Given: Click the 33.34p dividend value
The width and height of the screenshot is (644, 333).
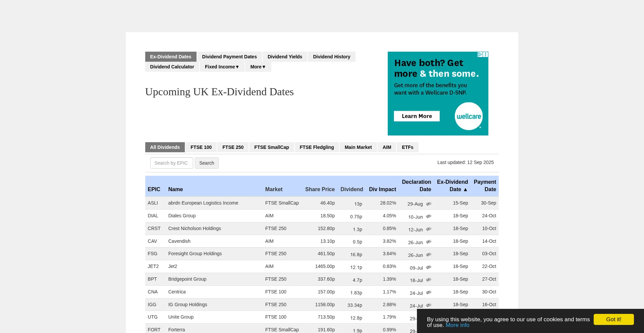Looking at the screenshot, I should pyautogui.click(x=355, y=305).
